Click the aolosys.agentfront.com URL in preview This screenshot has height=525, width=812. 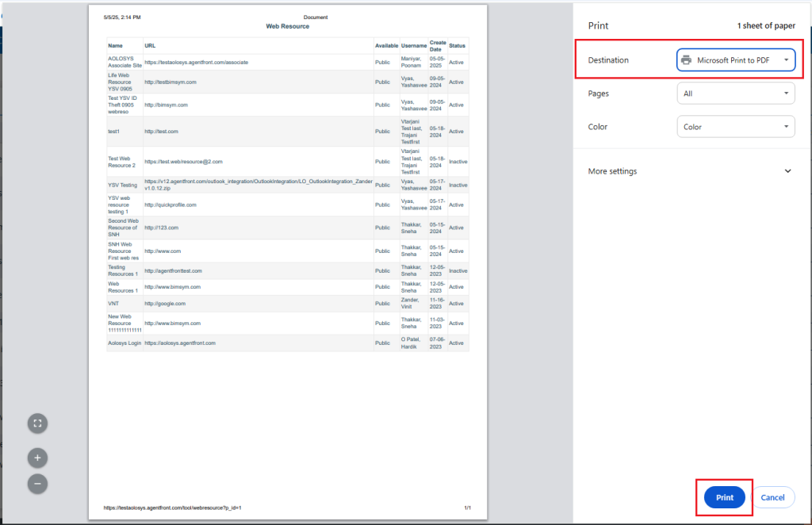tap(180, 343)
